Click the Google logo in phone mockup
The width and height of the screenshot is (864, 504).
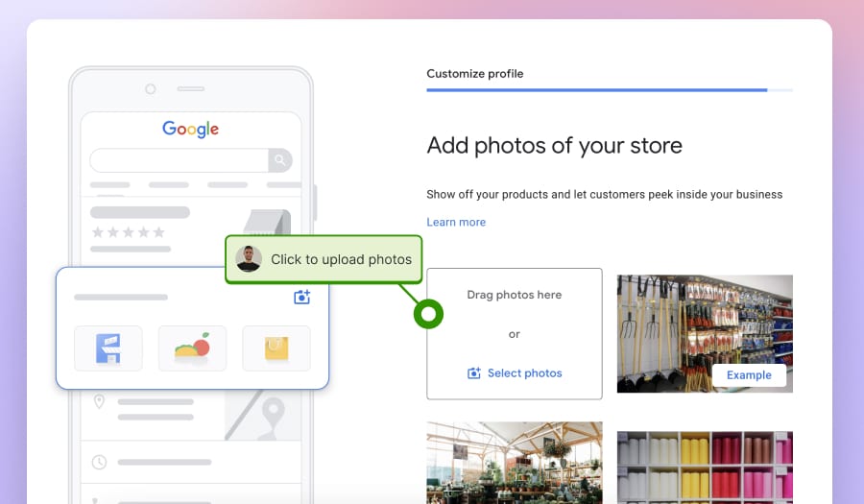click(x=191, y=129)
